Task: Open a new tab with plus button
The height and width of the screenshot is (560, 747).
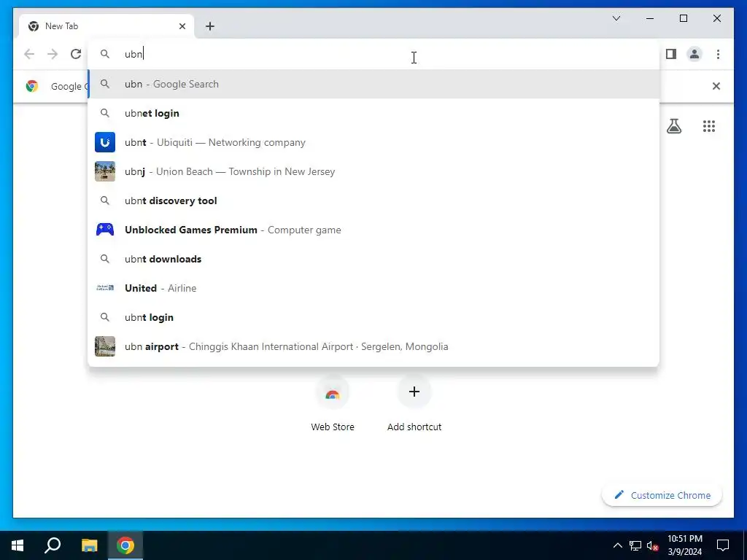Action: coord(209,26)
